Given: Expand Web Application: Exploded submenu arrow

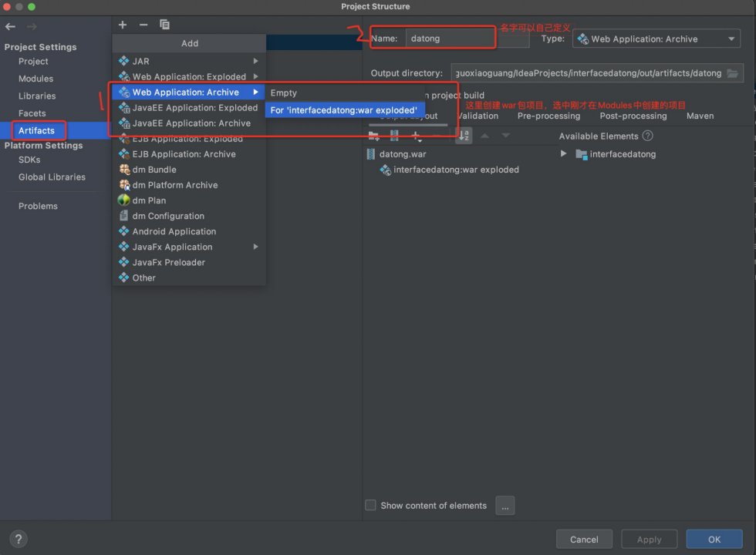Looking at the screenshot, I should 255,76.
